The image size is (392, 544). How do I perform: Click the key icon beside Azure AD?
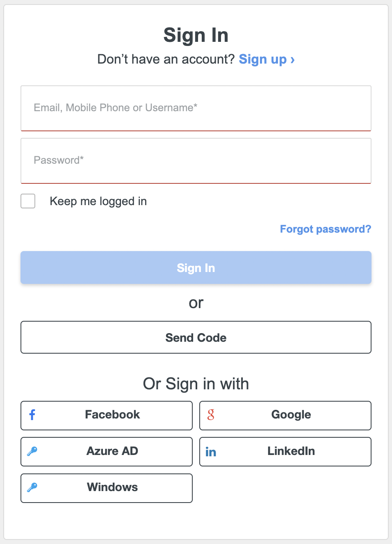click(32, 451)
